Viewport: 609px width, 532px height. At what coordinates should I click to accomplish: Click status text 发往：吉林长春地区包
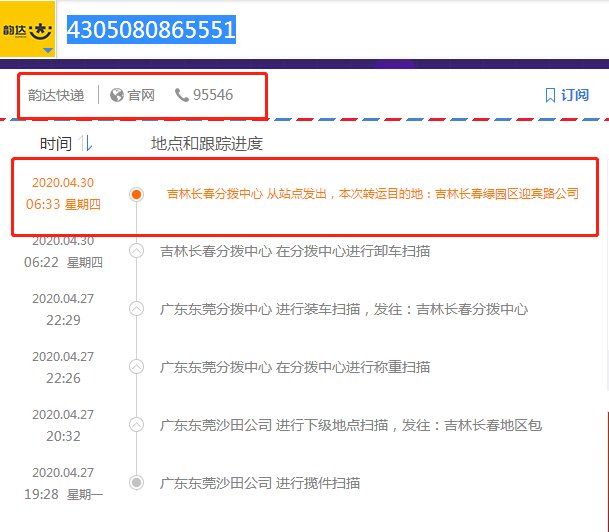[x=472, y=425]
